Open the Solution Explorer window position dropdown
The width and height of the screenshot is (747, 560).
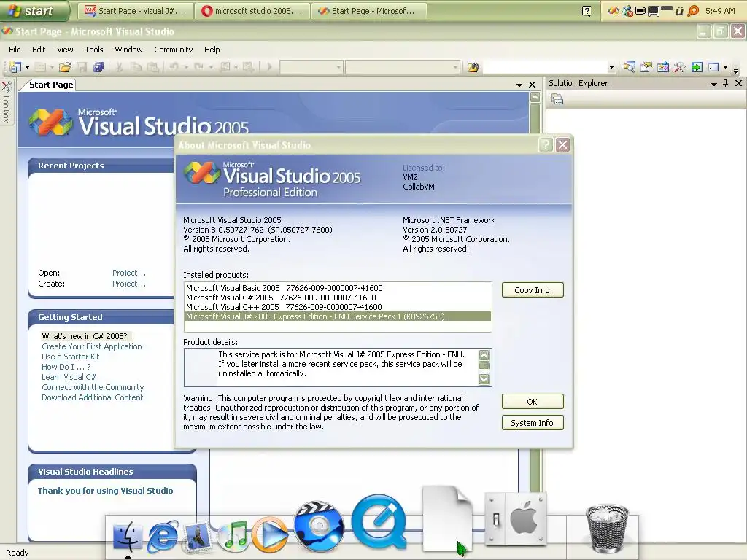(x=713, y=84)
